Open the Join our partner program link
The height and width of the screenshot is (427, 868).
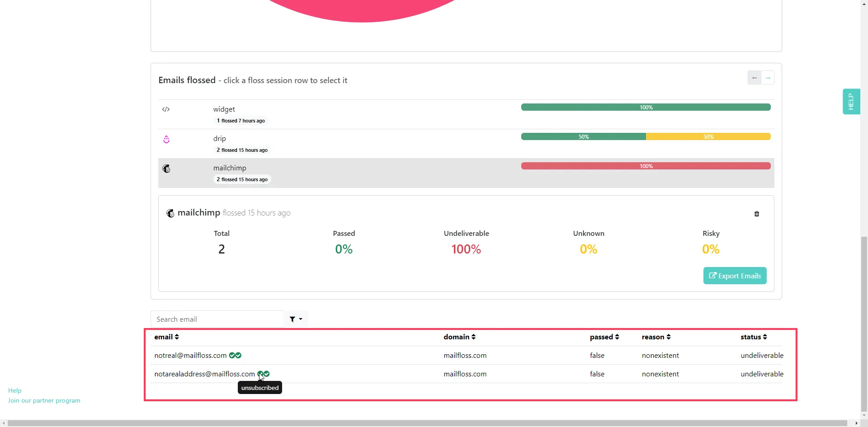[x=44, y=400]
